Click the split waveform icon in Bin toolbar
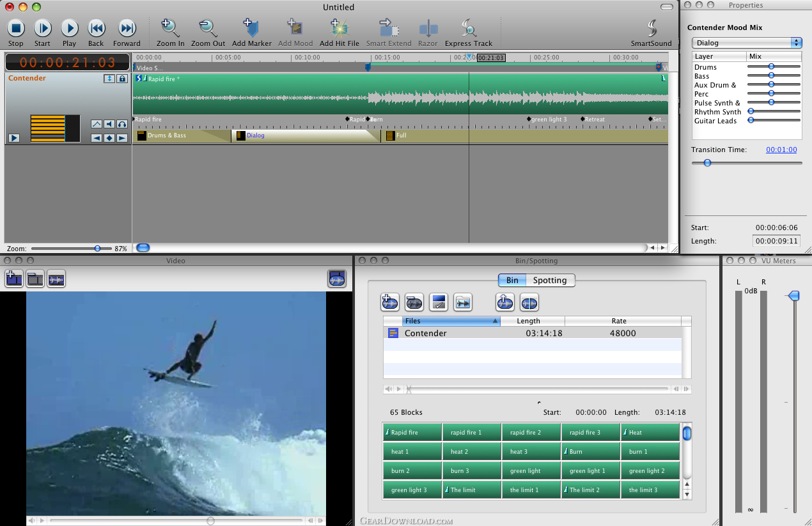This screenshot has width=812, height=526. 529,302
